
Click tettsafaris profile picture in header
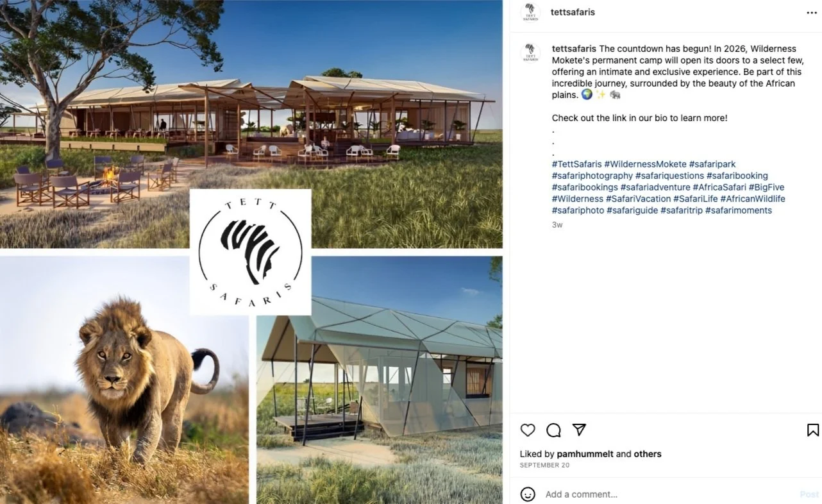[530, 13]
